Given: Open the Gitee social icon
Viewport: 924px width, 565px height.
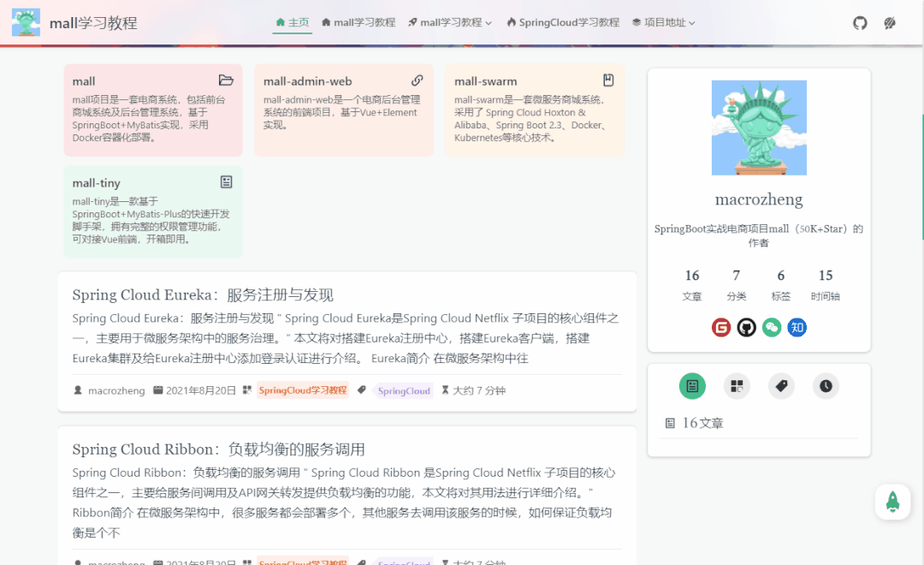Looking at the screenshot, I should 721,327.
